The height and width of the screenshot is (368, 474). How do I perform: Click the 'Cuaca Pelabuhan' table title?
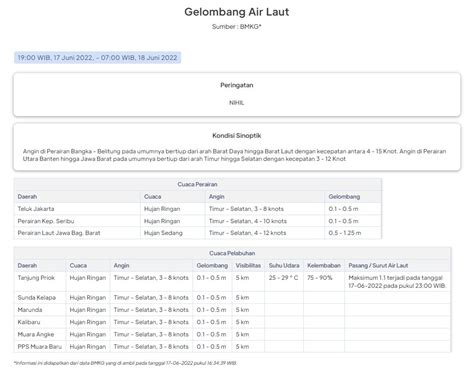tap(232, 253)
